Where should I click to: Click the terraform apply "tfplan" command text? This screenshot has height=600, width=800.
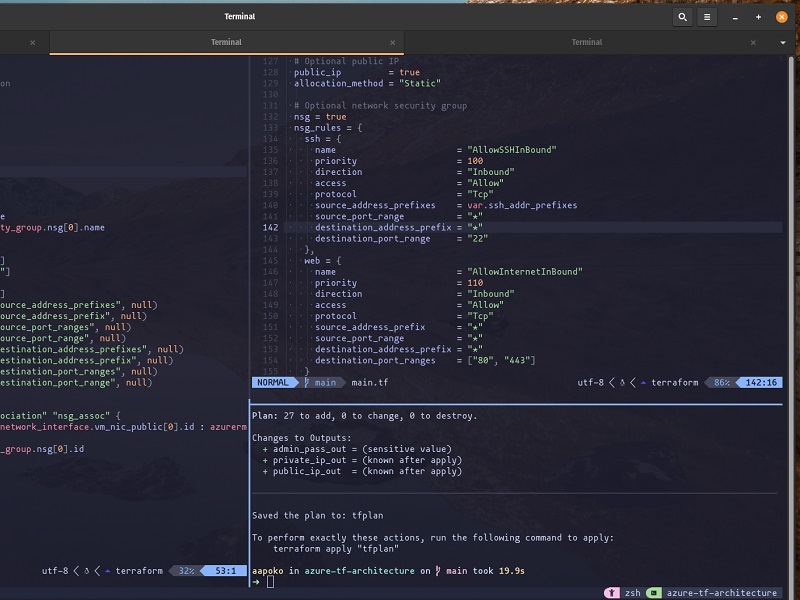coord(336,549)
